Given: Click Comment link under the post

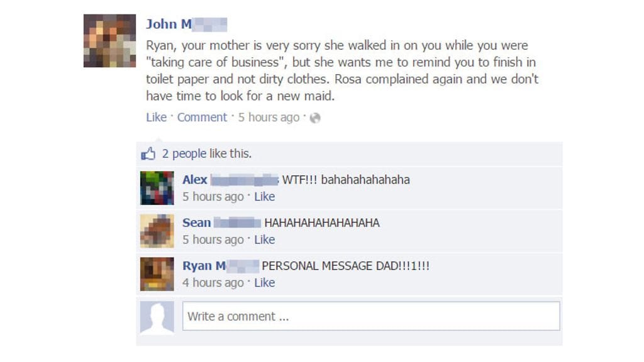Looking at the screenshot, I should click(202, 118).
